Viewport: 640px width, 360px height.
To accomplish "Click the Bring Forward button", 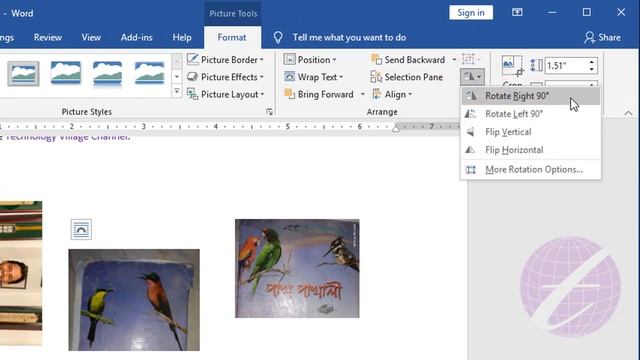I will click(319, 94).
